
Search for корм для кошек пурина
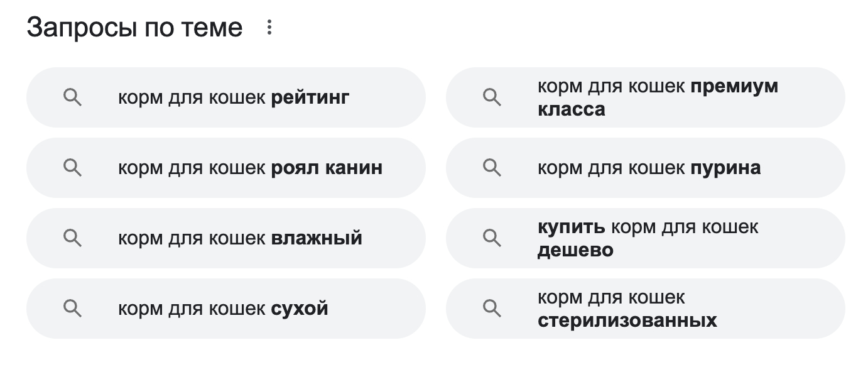coord(649,168)
